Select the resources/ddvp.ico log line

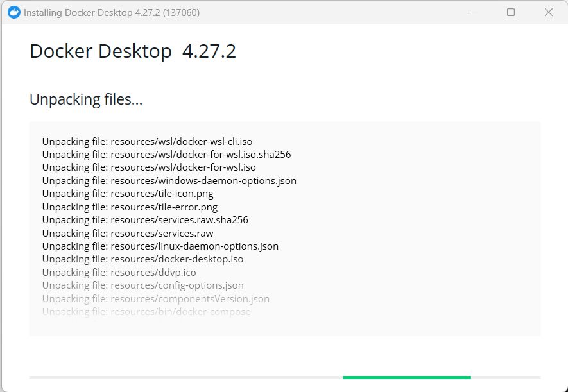[119, 272]
